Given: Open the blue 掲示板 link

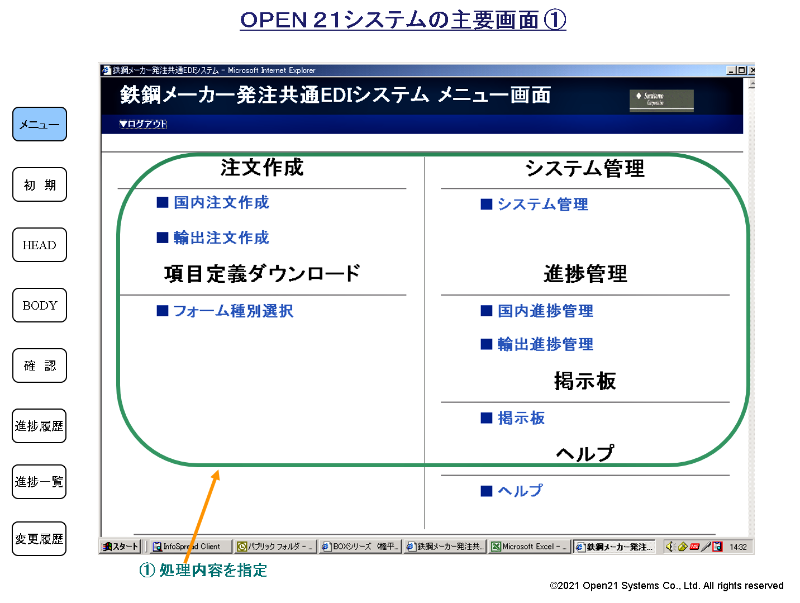Looking at the screenshot, I should tap(521, 418).
